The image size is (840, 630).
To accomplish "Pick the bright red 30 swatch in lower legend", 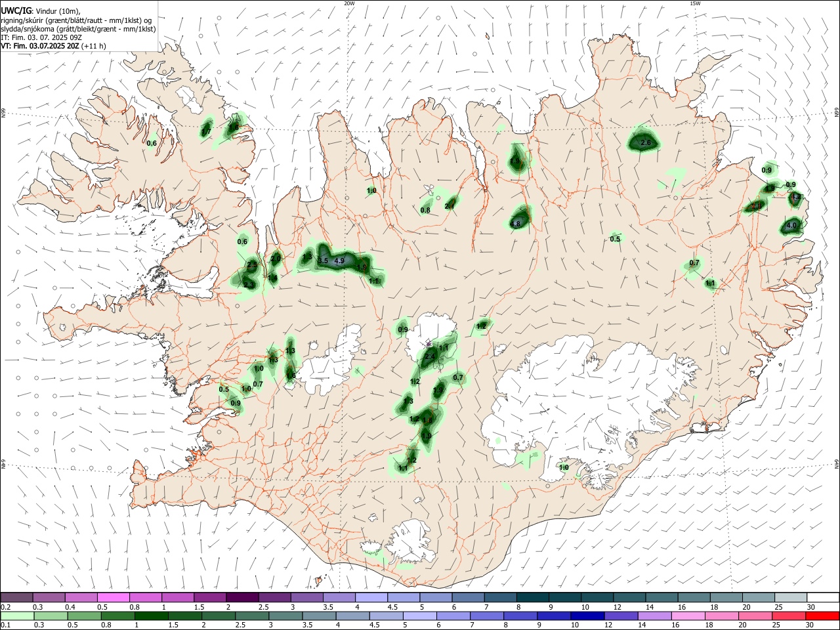I will click(822, 616).
